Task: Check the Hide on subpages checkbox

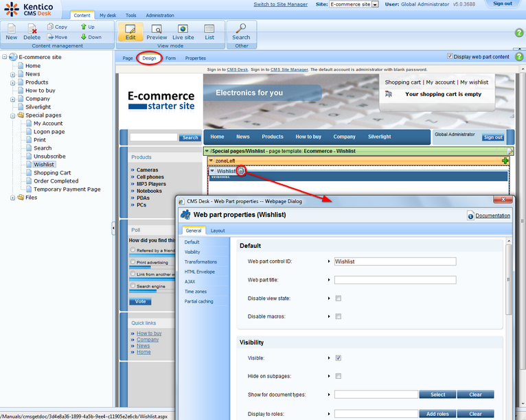Action: point(338,376)
